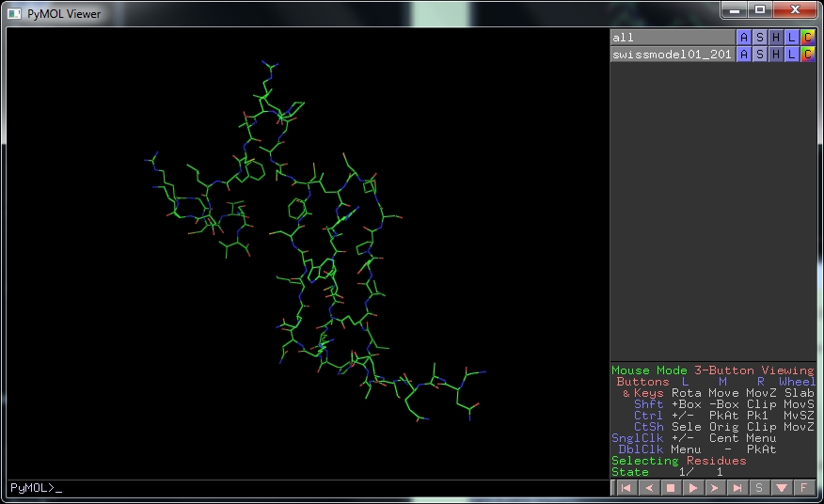
Task: Open the Action menu for swissmodel01_201
Action: (x=744, y=55)
